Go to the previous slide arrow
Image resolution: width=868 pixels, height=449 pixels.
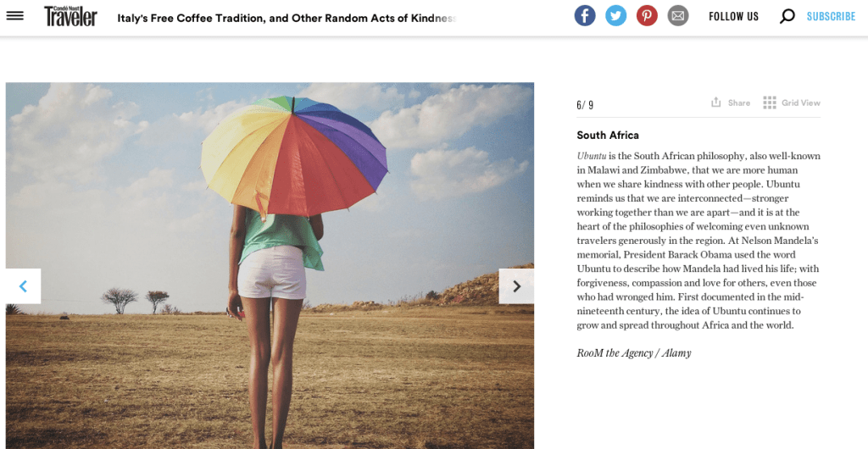(23, 285)
